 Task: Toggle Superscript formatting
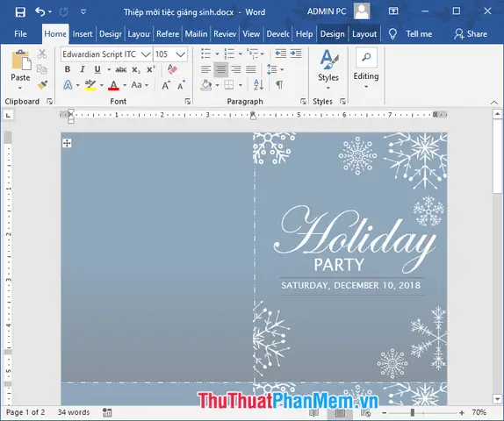click(x=150, y=69)
